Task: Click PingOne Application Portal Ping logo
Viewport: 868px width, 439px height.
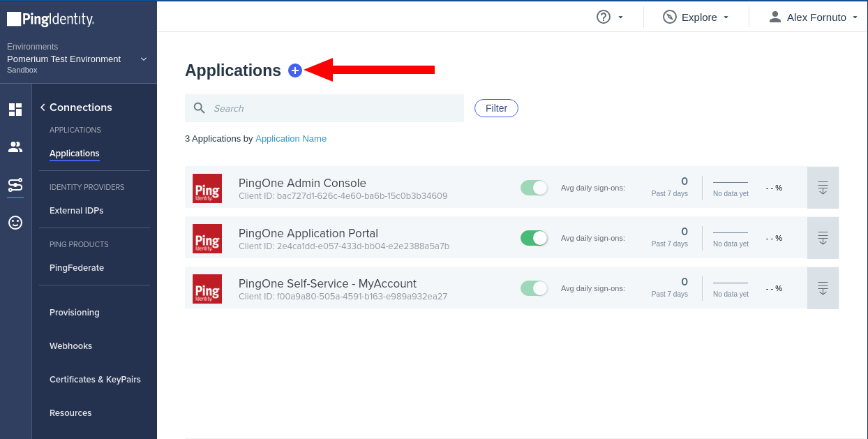Action: (207, 239)
